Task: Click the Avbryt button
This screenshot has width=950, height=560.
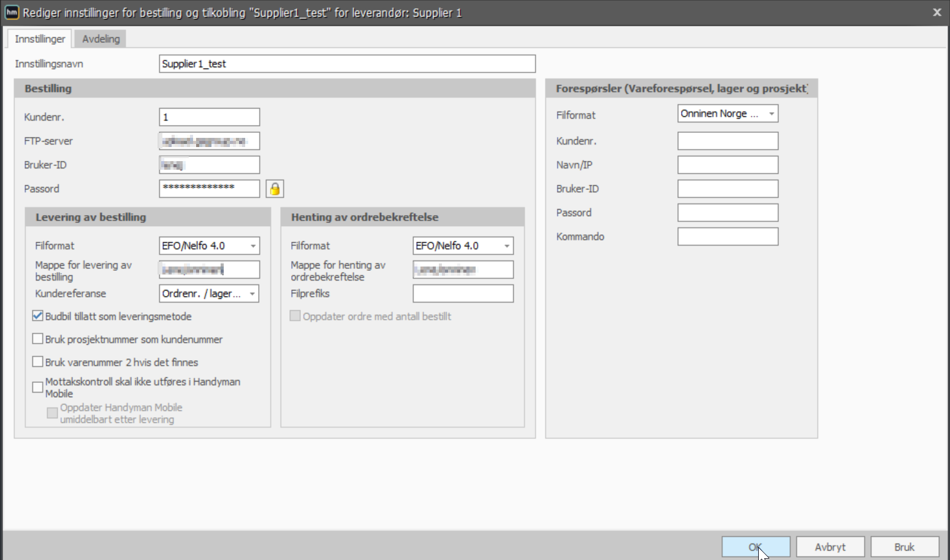Action: [x=830, y=547]
